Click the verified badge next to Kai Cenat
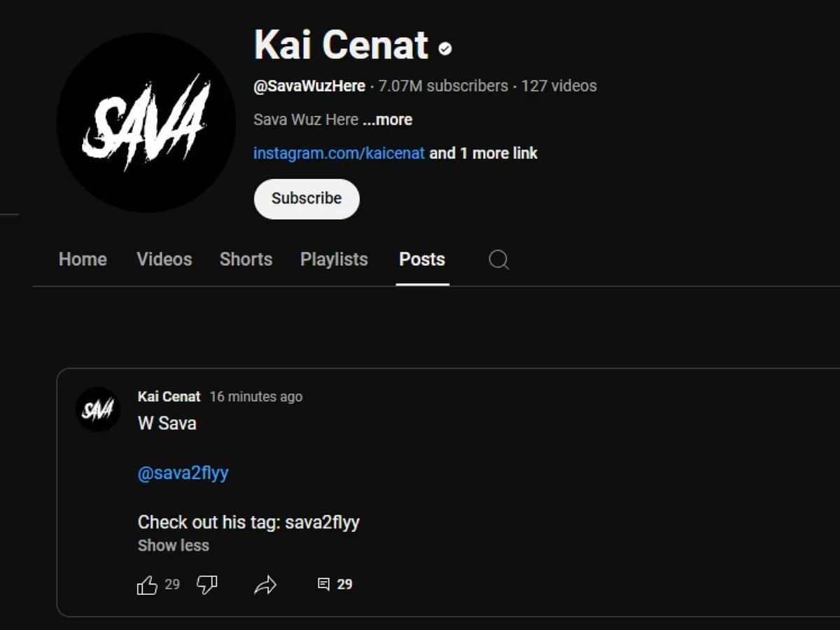The width and height of the screenshot is (840, 630). coord(444,49)
